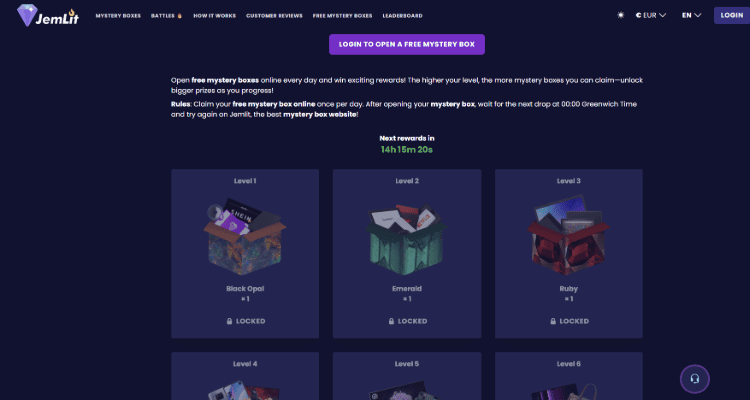
Task: Open the EUR currency dropdown
Action: tap(651, 16)
